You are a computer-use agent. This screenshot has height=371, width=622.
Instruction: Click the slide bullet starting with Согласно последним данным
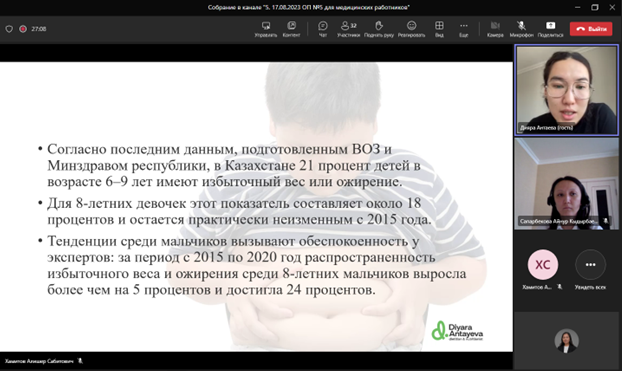pos(234,165)
